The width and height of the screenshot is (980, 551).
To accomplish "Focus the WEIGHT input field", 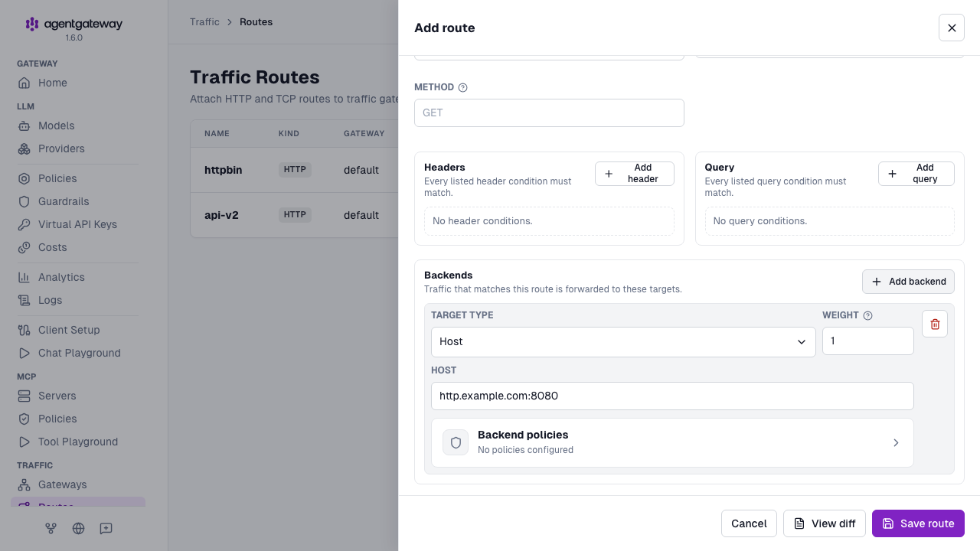I will pyautogui.click(x=868, y=341).
